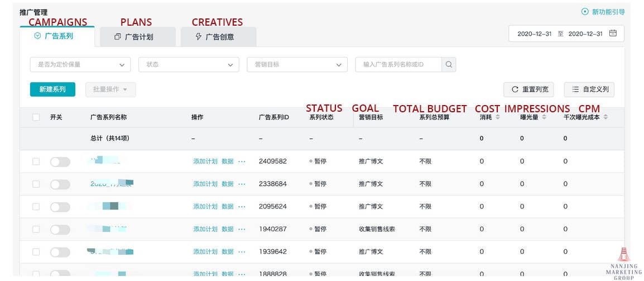Open the calendar icon in date range
This screenshot has height=281, width=644.
click(x=613, y=34)
